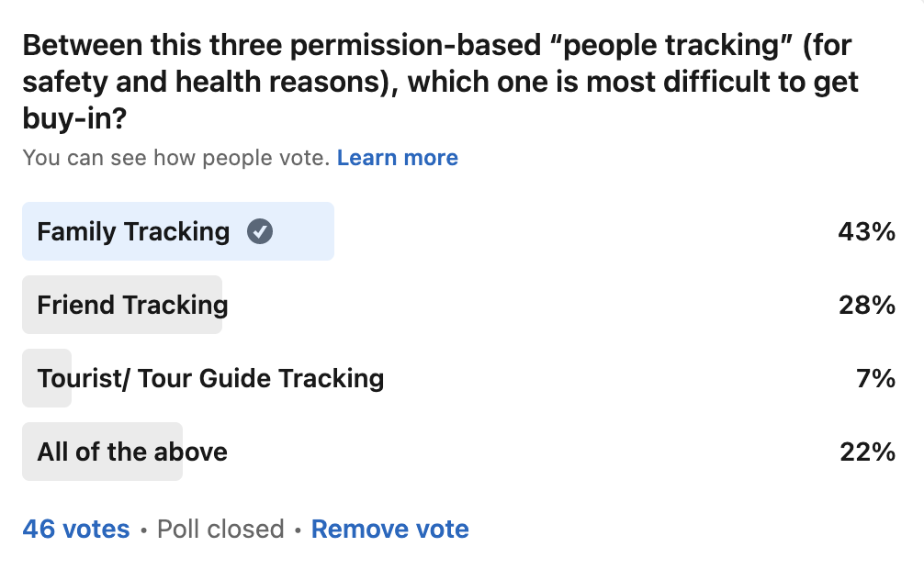Click the 7% result percentage
Image resolution: width=924 pixels, height=569 pixels.
875,378
